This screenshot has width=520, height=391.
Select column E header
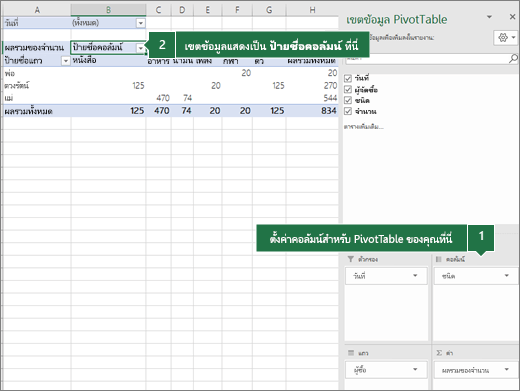coord(207,10)
